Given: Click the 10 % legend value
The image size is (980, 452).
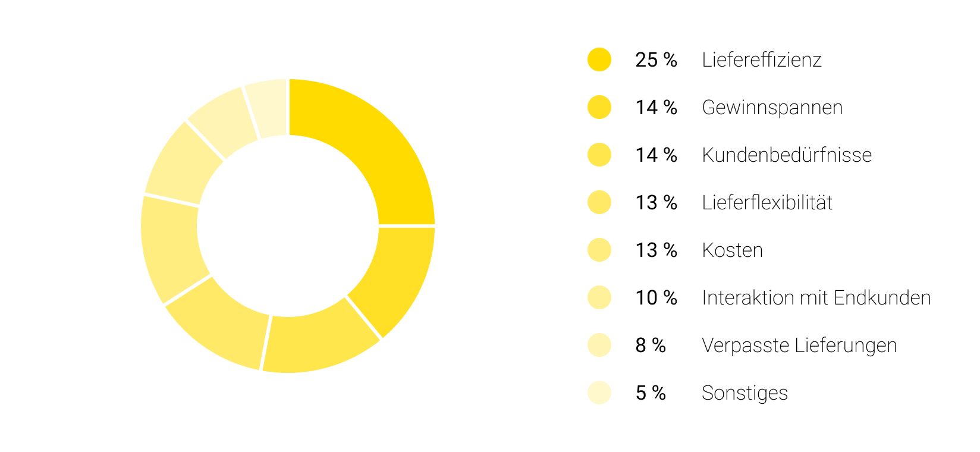Looking at the screenshot, I should click(x=656, y=297).
